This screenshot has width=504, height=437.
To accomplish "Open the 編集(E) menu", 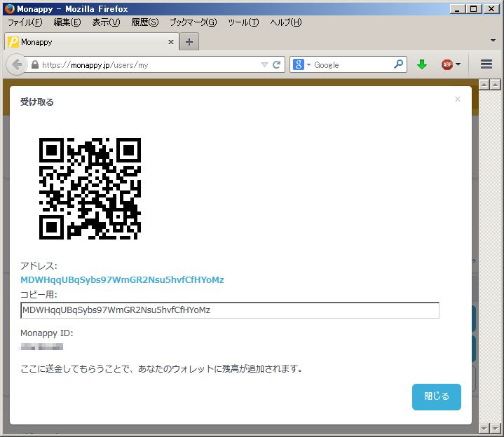I will (67, 22).
